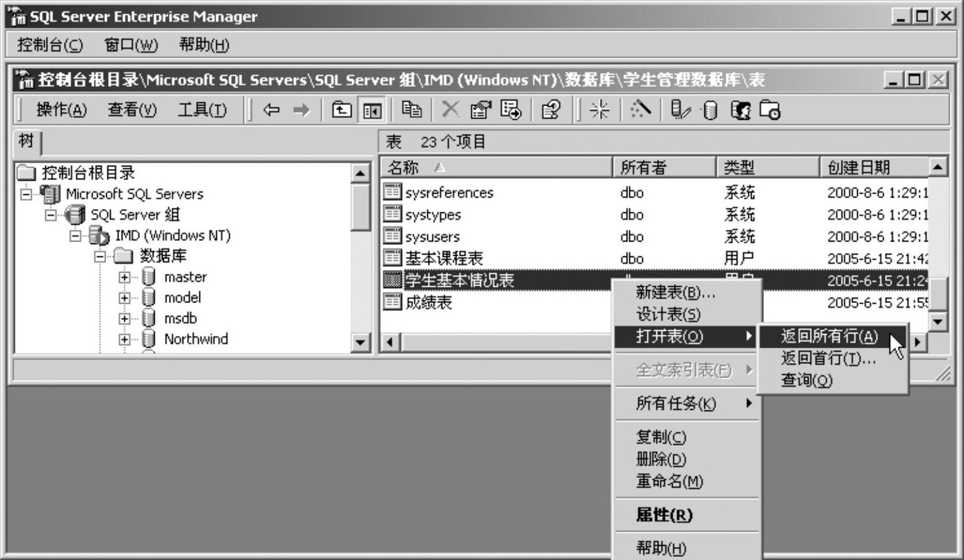Screen dimensions: 964x560
Task: Click the New Login toolbar icon
Action: (x=740, y=111)
